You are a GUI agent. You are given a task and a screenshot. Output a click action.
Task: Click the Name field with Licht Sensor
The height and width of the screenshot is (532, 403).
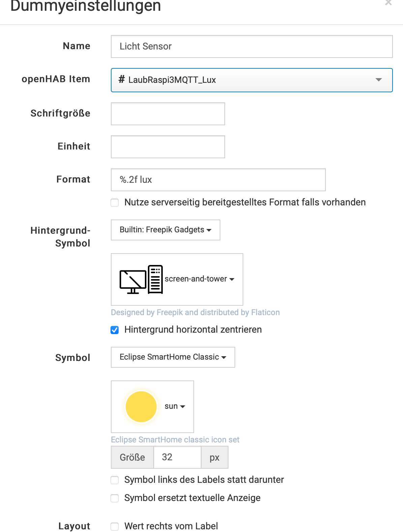252,46
